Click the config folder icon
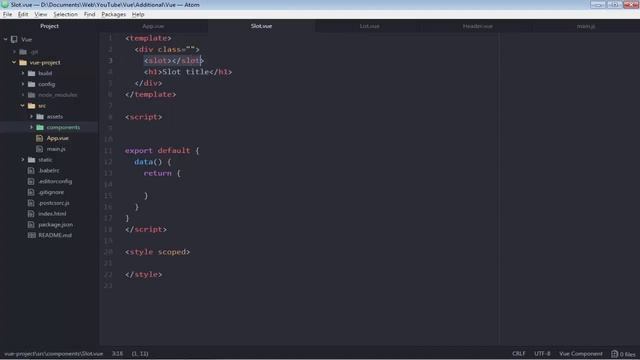The image size is (640, 360). 31,84
